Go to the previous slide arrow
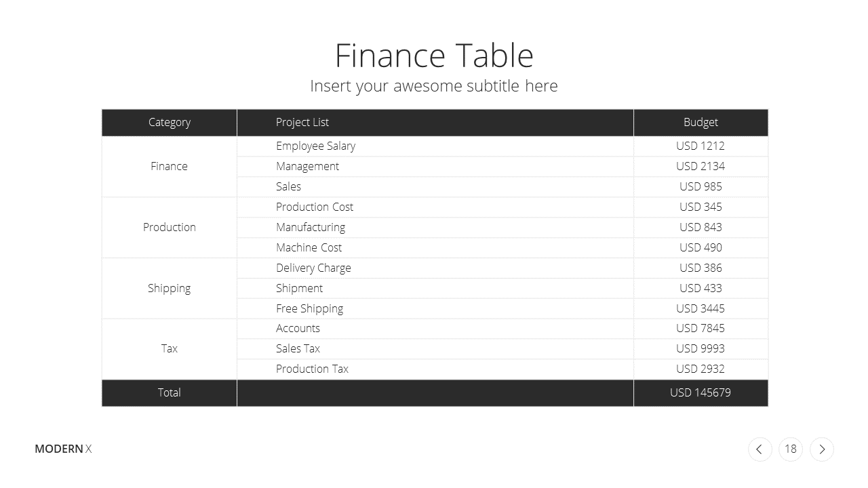868x488 pixels. 759,449
